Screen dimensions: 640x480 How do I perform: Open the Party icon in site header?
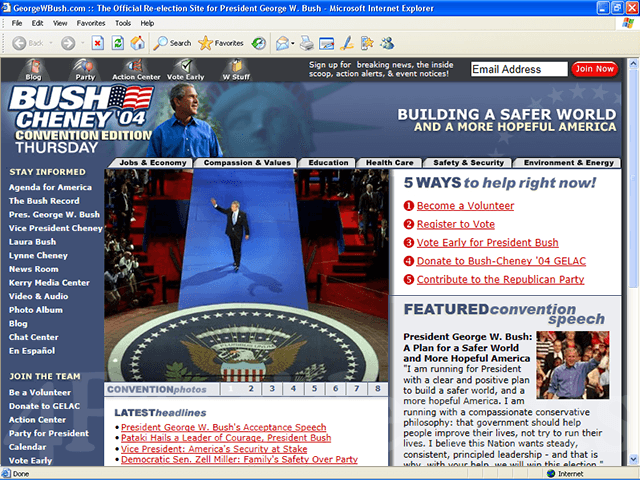click(85, 70)
